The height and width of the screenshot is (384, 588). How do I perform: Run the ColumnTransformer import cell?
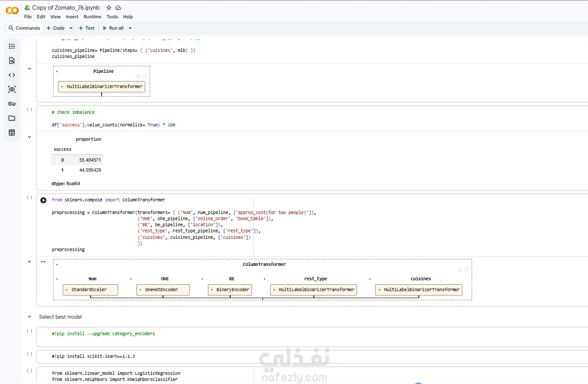pyautogui.click(x=44, y=200)
